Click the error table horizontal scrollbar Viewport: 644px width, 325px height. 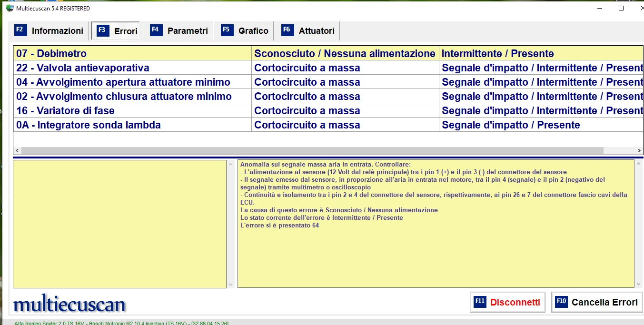point(312,150)
